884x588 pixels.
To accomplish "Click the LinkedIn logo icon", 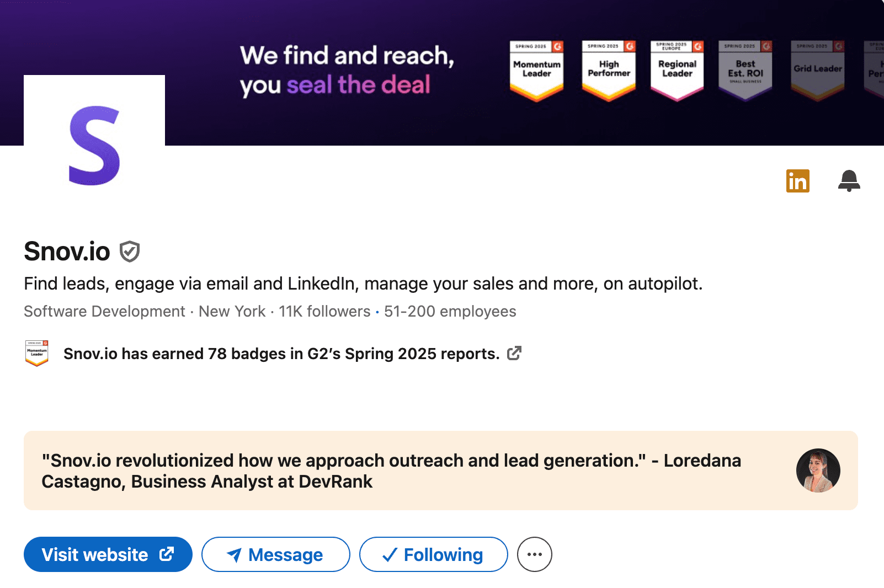I will point(797,181).
